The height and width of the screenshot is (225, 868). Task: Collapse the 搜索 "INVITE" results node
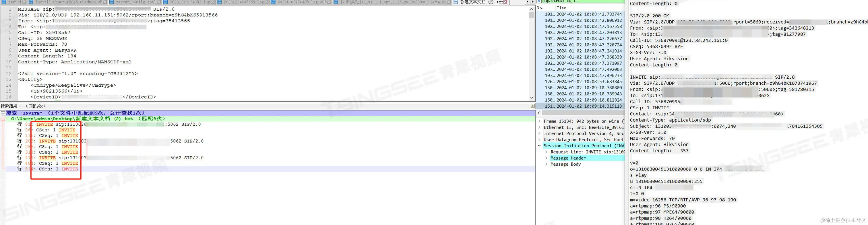3,113
